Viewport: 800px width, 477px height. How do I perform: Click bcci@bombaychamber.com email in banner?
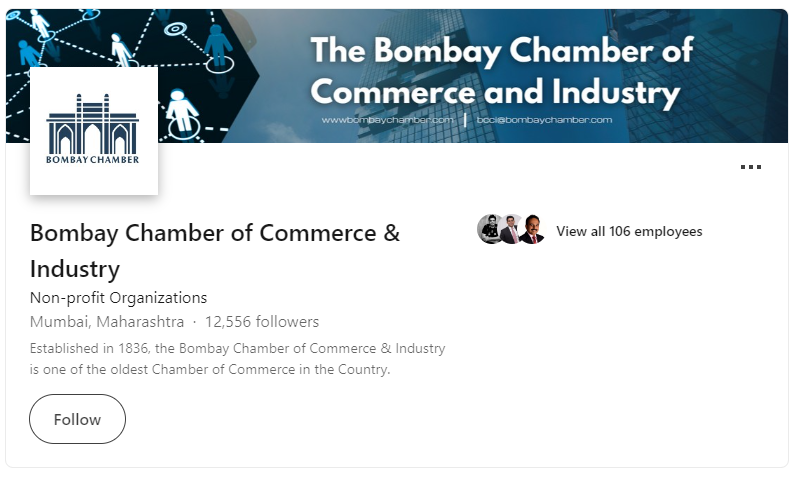[x=544, y=120]
